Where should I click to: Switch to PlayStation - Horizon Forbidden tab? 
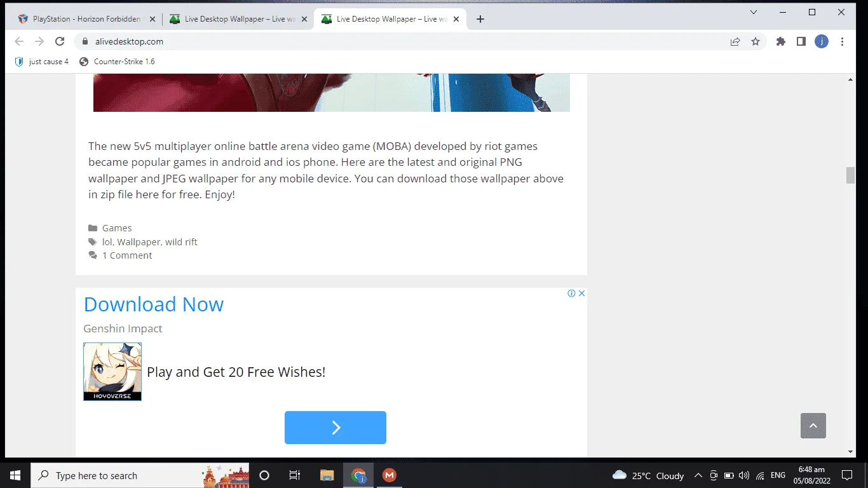[x=87, y=19]
